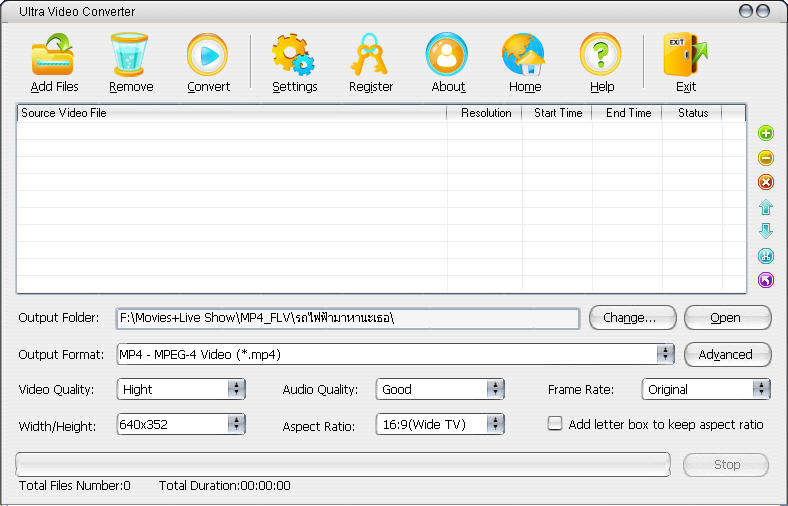Click the Ultra Video Converter title text
This screenshot has width=788, height=506.
point(77,12)
